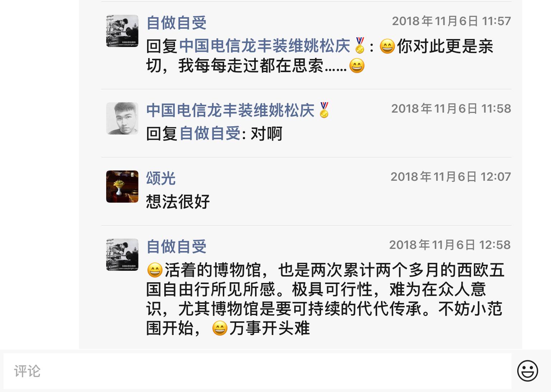Click 中国电信龙丰装维姚松庆's grayscale face avatar
The width and height of the screenshot is (551, 392).
pos(122,118)
